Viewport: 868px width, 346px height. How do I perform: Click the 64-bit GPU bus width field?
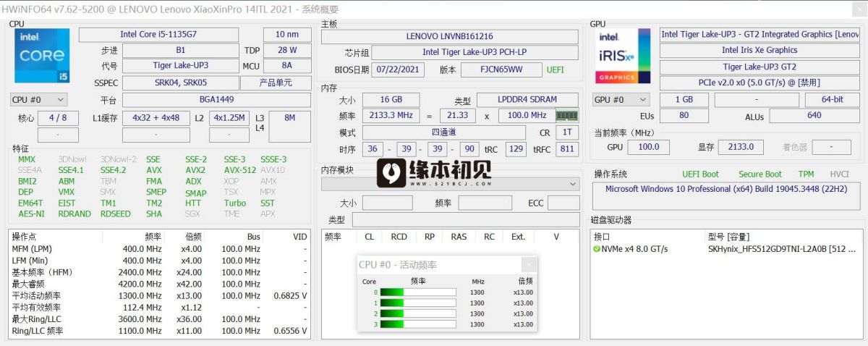coord(832,100)
